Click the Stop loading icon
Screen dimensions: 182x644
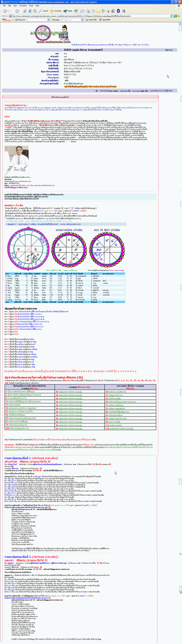click(x=25, y=11)
